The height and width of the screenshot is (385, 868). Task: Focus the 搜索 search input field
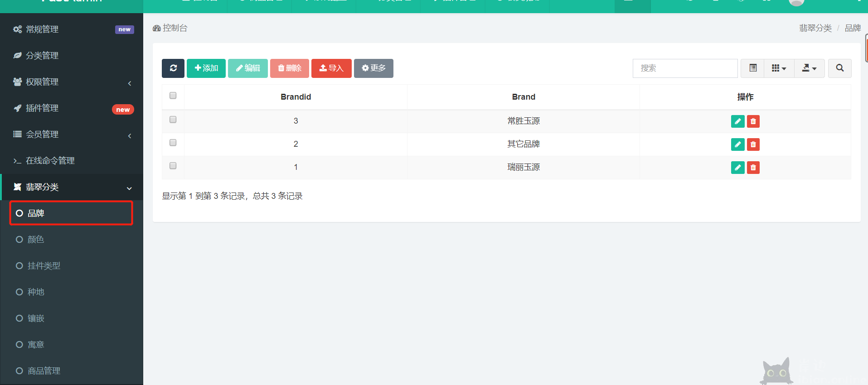point(685,68)
